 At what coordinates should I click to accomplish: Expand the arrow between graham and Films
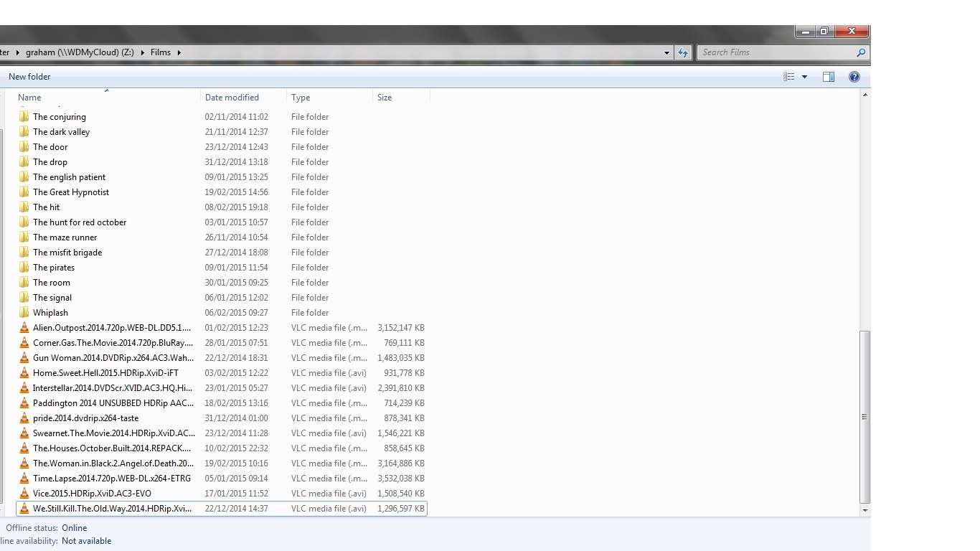pyautogui.click(x=143, y=52)
